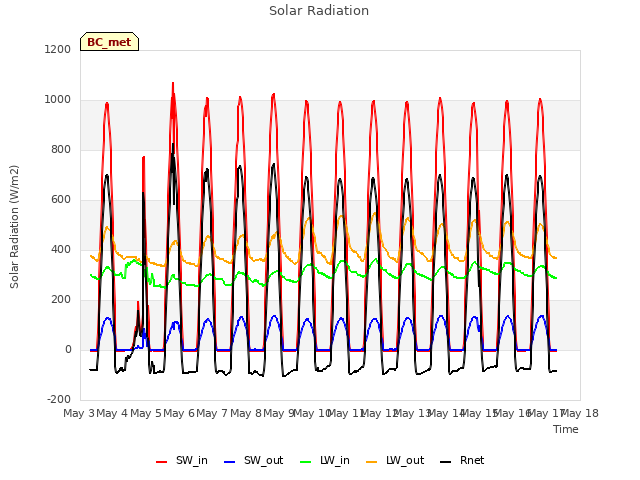The image size is (640, 480).
Task: Click the BC_met annotation label
Action: point(109,42)
